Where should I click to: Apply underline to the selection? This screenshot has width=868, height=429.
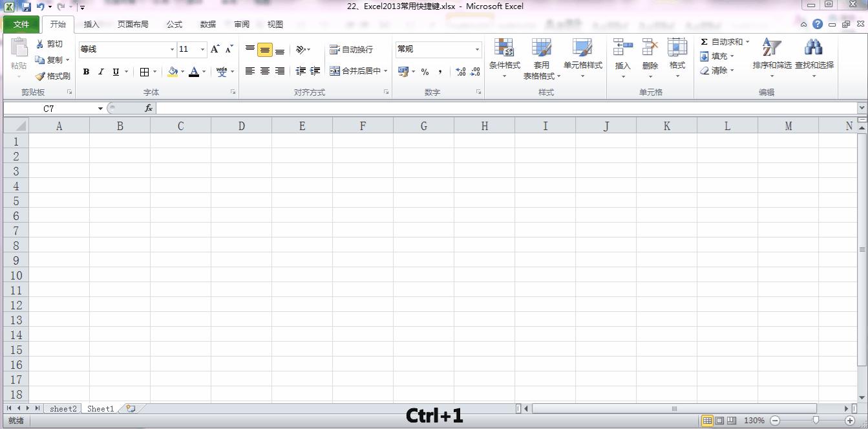click(114, 71)
